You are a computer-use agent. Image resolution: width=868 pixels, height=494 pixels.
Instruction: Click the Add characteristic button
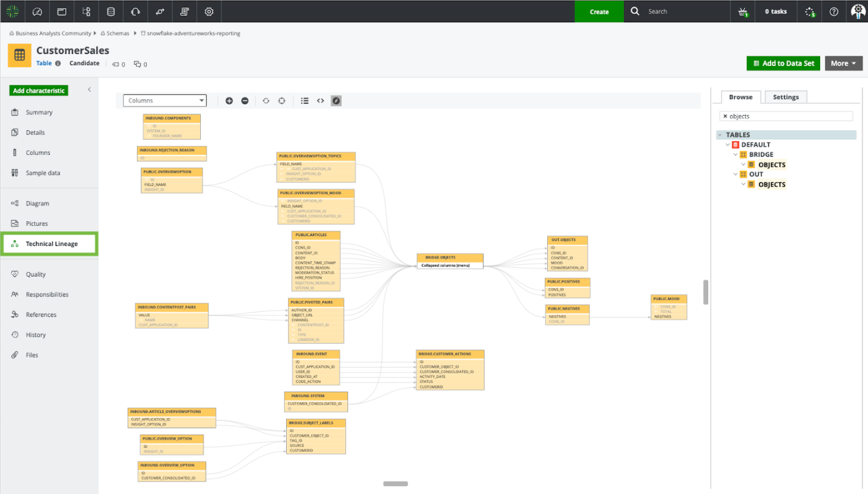pyautogui.click(x=39, y=90)
